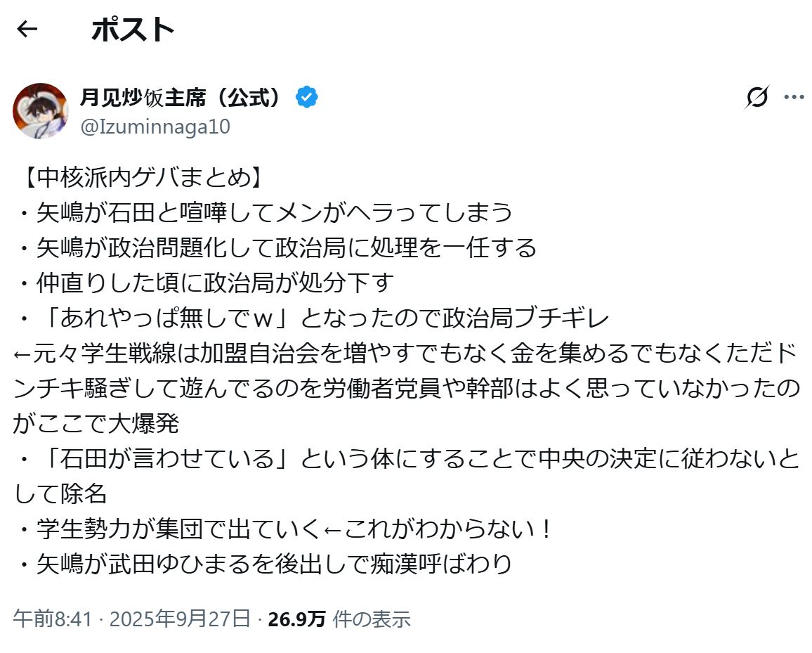This screenshot has width=812, height=653.
Task: Click the line about 矢嶋 fighting with 石田
Action: click(x=266, y=212)
